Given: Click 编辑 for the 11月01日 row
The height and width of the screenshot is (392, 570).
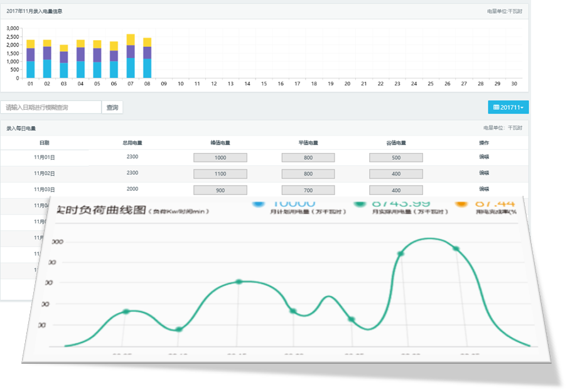Looking at the screenshot, I should pyautogui.click(x=484, y=157).
